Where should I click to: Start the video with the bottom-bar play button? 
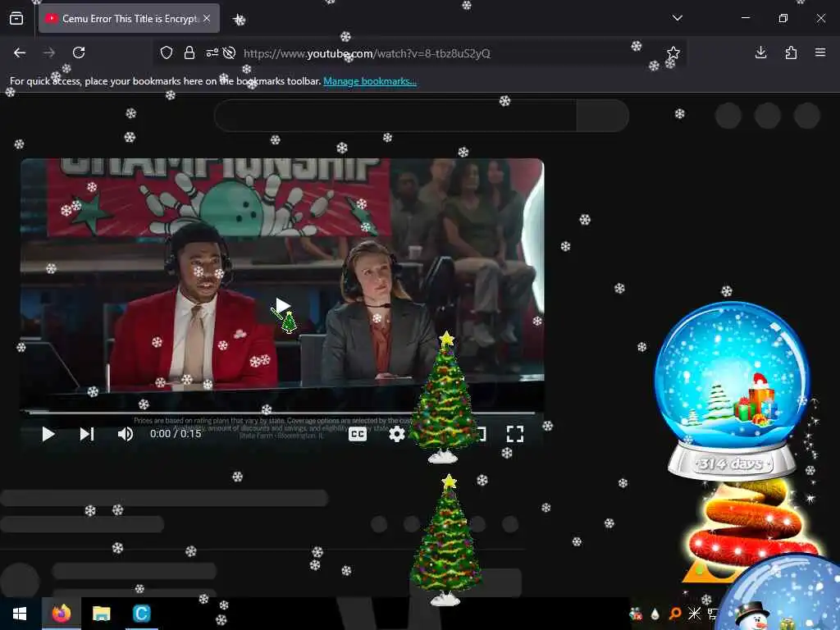pos(48,434)
